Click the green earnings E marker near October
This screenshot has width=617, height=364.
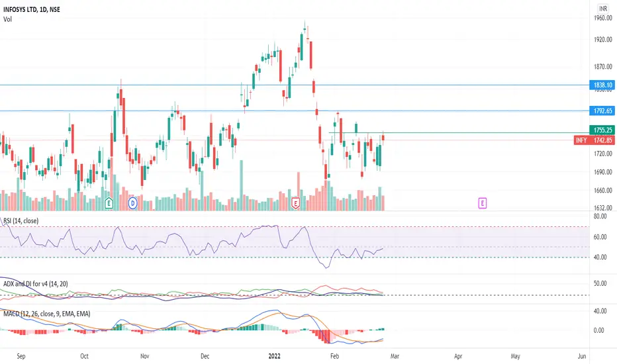[109, 203]
